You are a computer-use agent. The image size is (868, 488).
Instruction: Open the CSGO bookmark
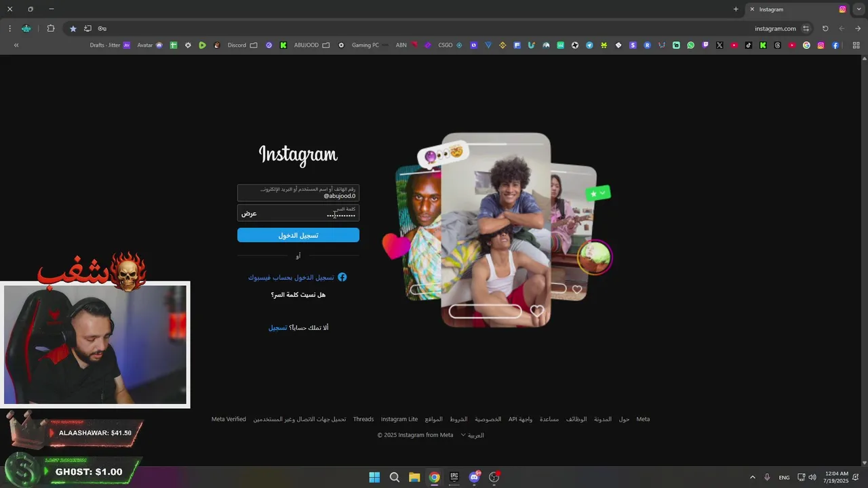point(450,45)
